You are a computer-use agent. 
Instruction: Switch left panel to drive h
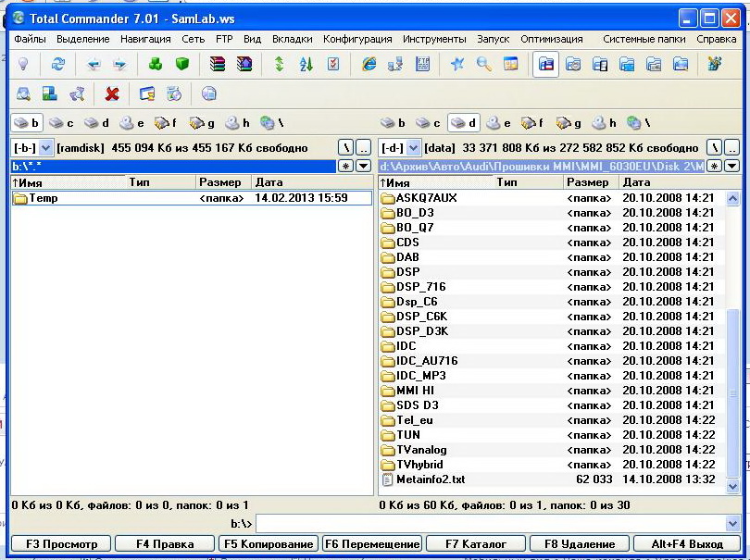pyautogui.click(x=237, y=123)
